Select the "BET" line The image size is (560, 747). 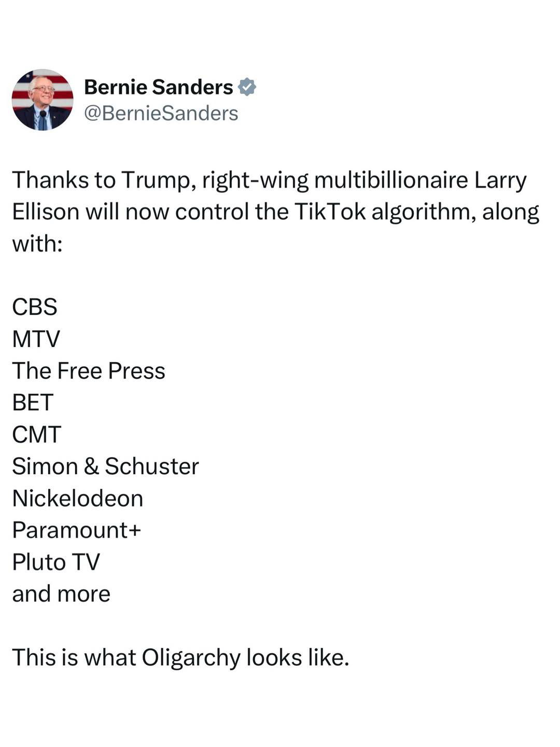click(x=33, y=403)
